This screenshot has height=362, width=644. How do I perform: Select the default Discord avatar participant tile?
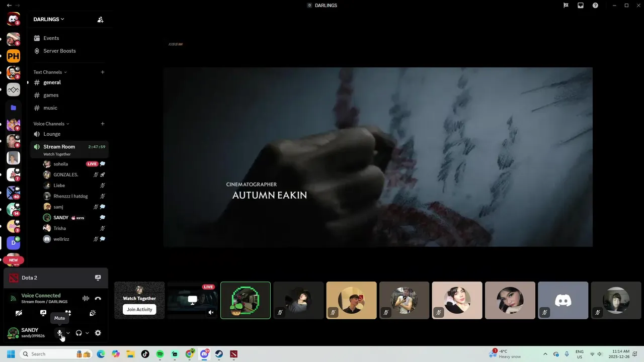tap(563, 300)
